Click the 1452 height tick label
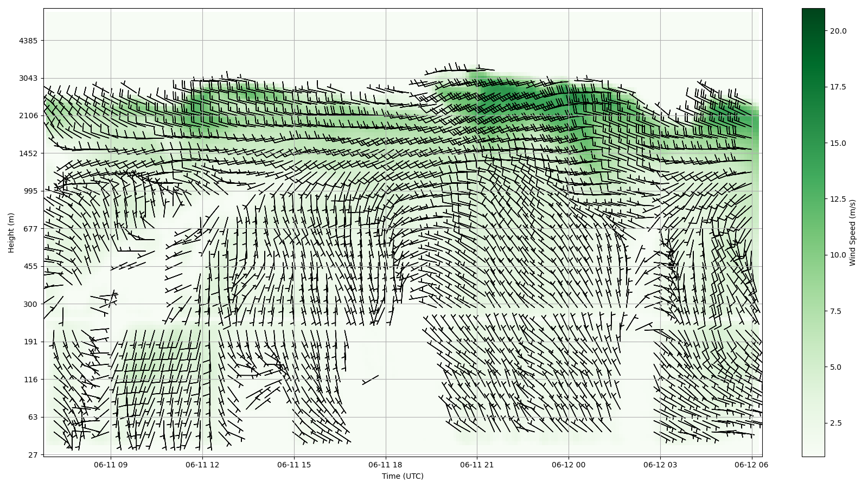868x488 pixels. coord(28,153)
